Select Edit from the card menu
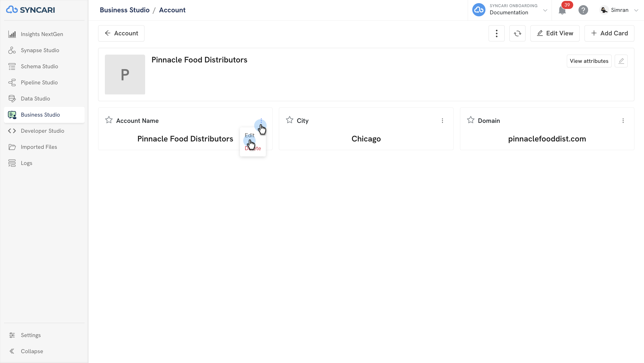Viewport: 644px width, 363px height. [x=250, y=135]
